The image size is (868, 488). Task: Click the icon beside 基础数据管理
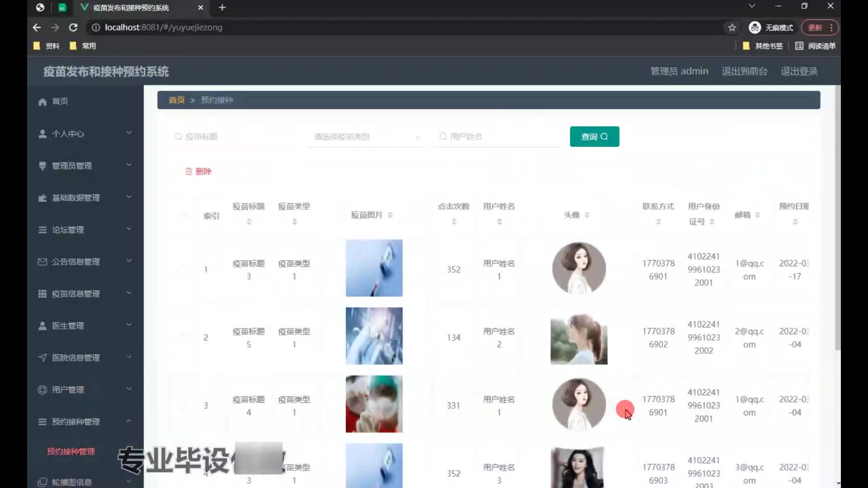coord(42,198)
